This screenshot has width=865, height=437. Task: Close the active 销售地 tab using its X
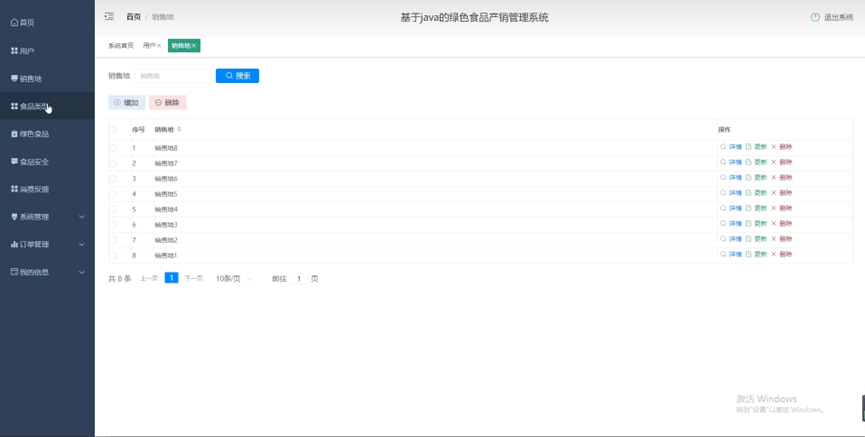[x=194, y=46]
